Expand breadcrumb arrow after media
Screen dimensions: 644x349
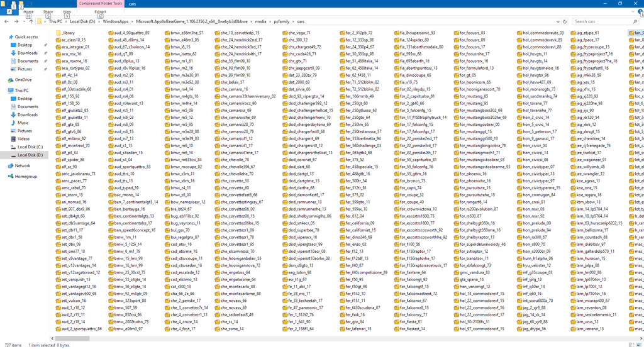[270, 21]
